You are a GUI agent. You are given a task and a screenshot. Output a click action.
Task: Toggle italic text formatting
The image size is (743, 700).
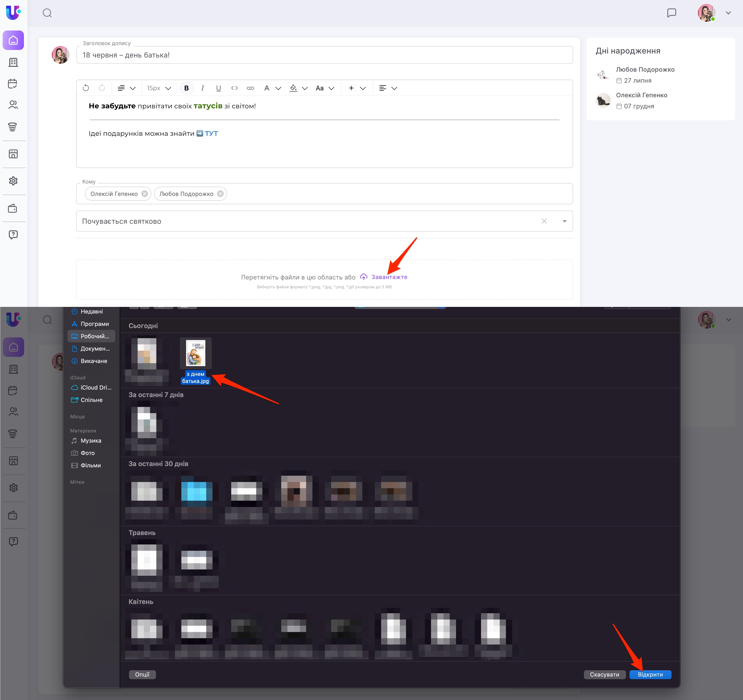pyautogui.click(x=202, y=88)
